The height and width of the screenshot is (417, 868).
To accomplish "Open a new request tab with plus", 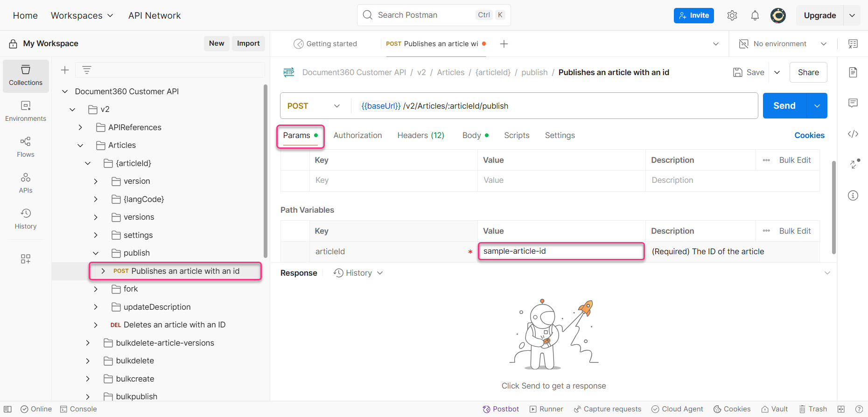I will point(504,44).
